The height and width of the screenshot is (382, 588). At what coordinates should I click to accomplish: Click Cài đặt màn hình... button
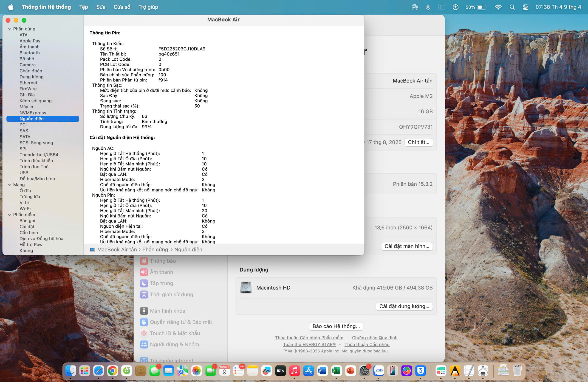click(407, 246)
